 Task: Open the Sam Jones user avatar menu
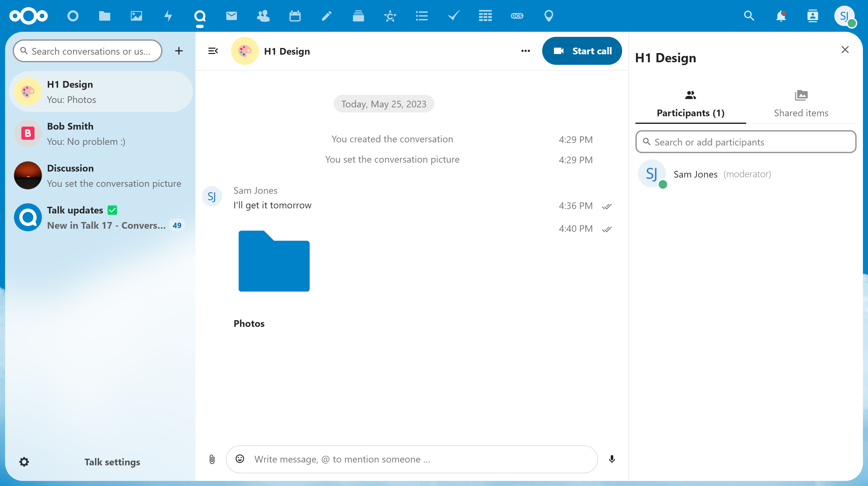click(844, 16)
